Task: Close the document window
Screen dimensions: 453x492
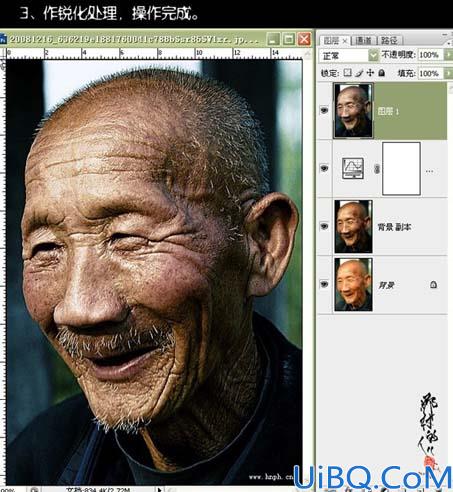Action: (x=304, y=39)
